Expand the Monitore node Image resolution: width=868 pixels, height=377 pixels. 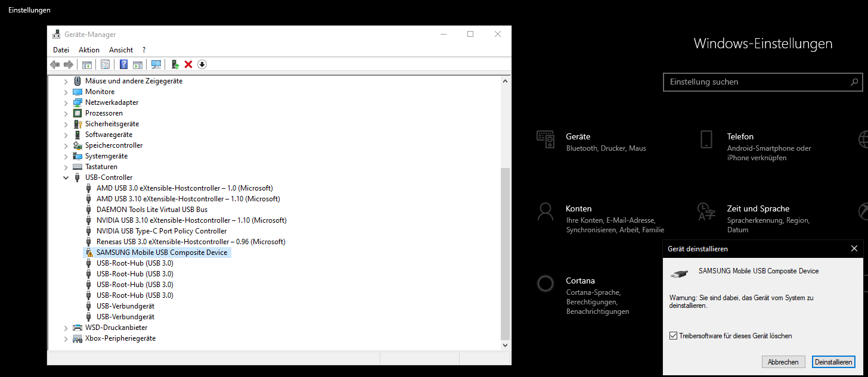tap(66, 92)
